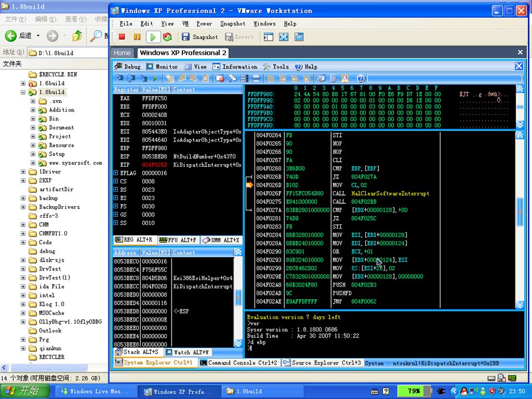532x399 pixels.
Task: Switch to the Command Console Ctrl+2 tab
Action: pyautogui.click(x=238, y=362)
